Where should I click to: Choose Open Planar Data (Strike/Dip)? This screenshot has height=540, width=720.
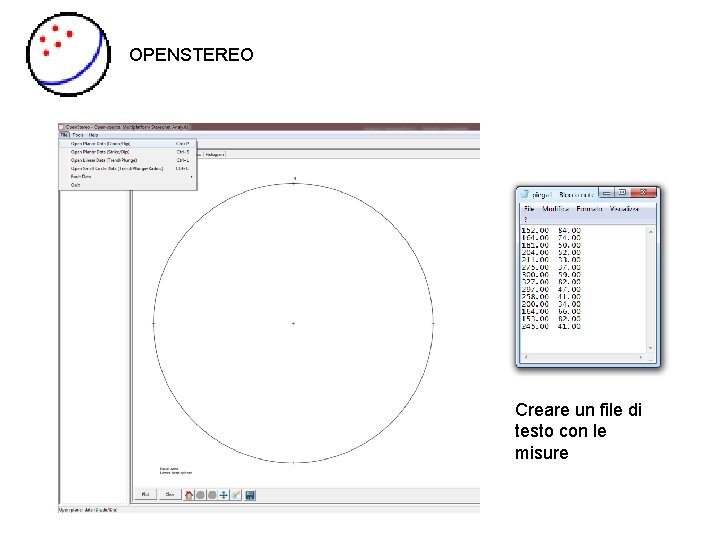(128, 152)
